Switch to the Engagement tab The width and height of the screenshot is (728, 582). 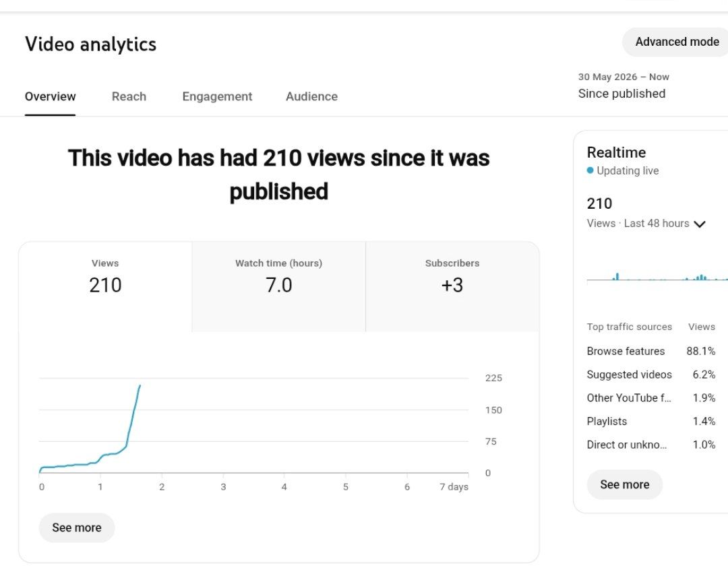217,96
